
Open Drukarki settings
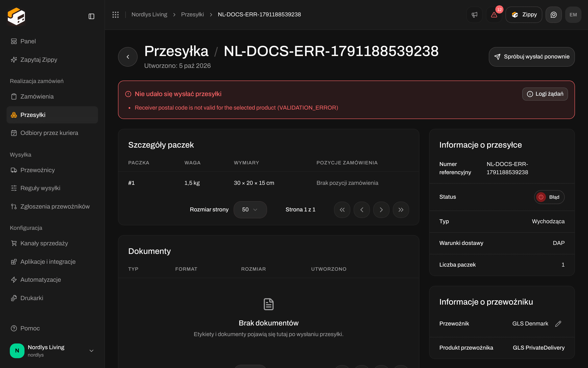(52, 298)
